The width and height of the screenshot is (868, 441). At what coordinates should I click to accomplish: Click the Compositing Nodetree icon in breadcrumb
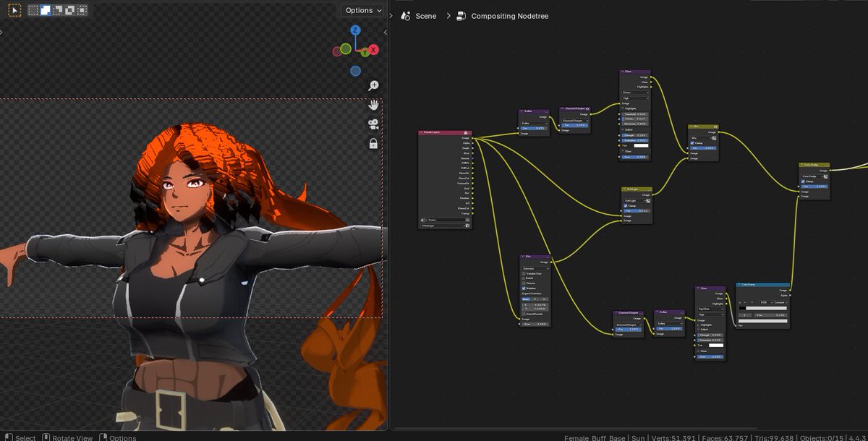click(461, 15)
